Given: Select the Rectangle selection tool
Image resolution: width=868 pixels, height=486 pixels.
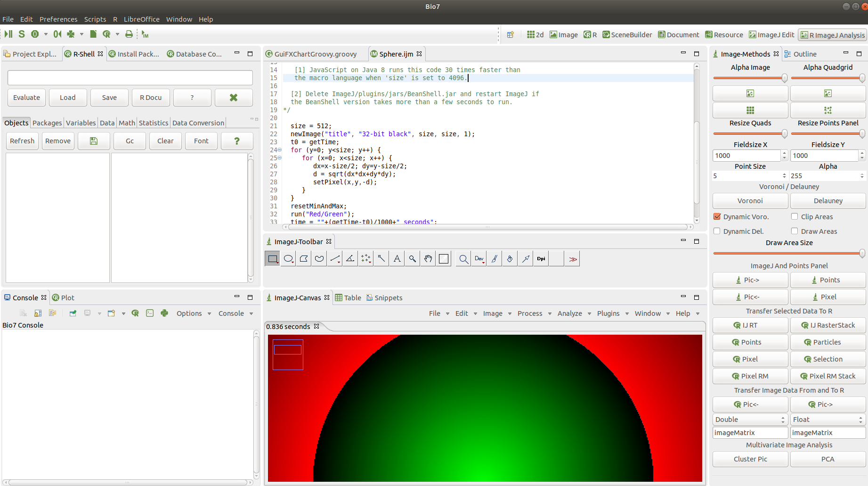Looking at the screenshot, I should click(273, 258).
